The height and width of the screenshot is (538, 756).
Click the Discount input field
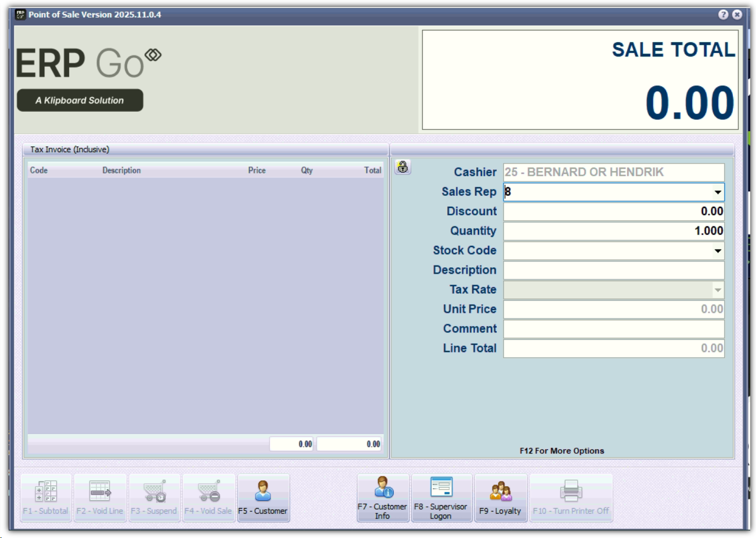613,211
